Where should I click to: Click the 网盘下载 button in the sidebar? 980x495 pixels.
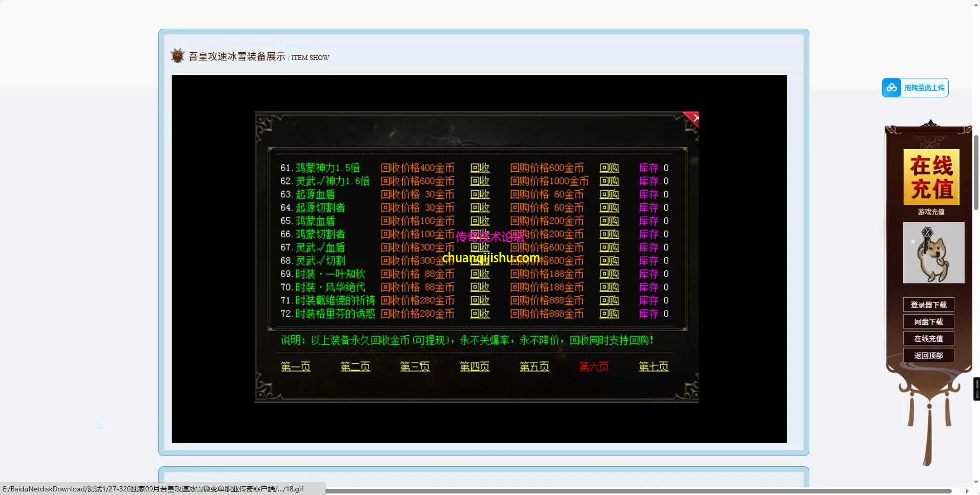point(928,321)
